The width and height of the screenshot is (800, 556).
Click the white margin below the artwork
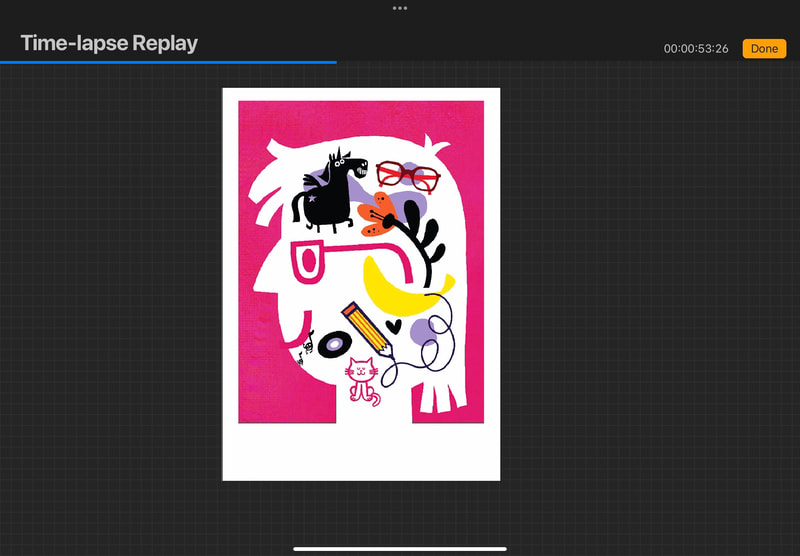click(360, 452)
